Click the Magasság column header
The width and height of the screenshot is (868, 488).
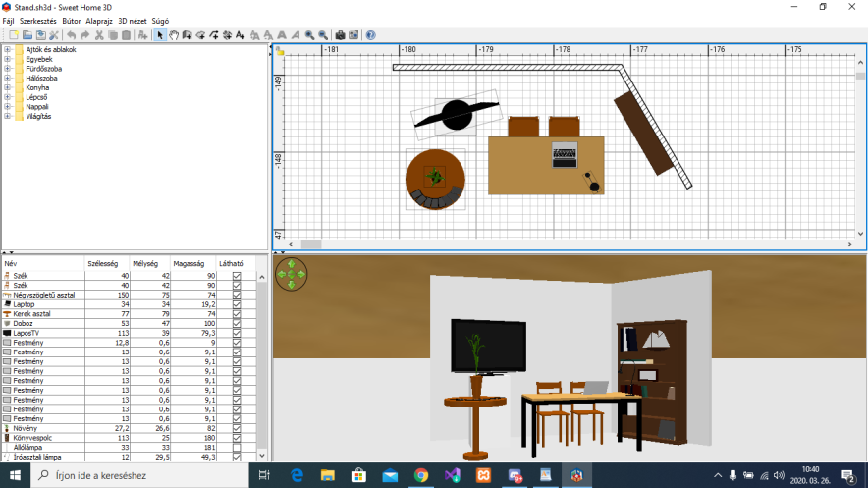click(x=189, y=263)
